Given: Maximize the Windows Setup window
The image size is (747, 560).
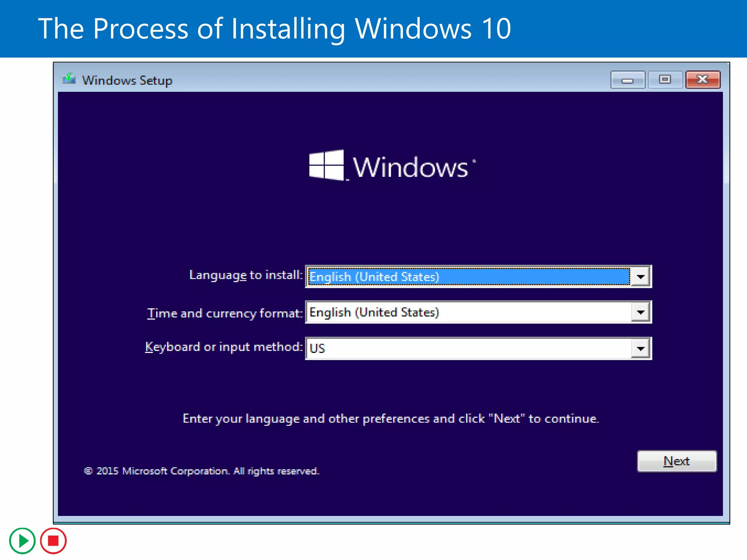Looking at the screenshot, I should click(x=665, y=80).
